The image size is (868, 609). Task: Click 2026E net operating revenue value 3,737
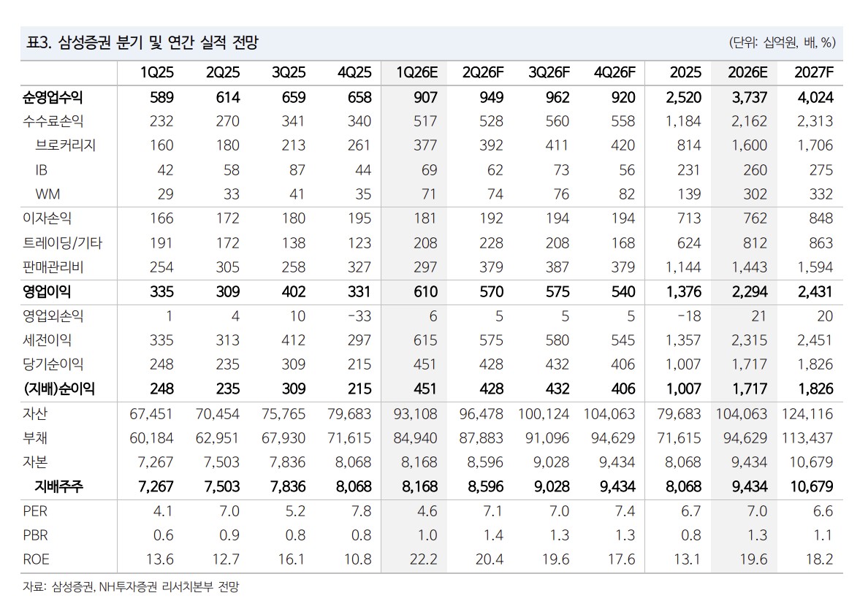click(750, 97)
